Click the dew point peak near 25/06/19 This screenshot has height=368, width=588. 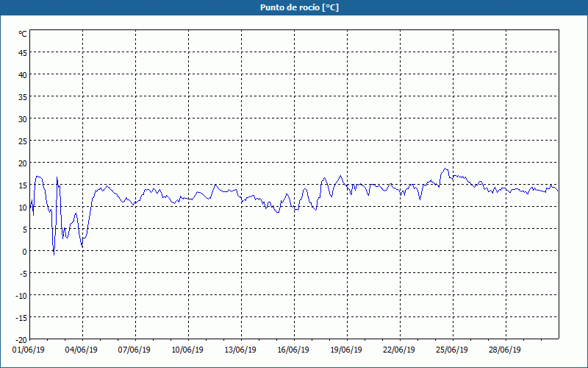445,169
